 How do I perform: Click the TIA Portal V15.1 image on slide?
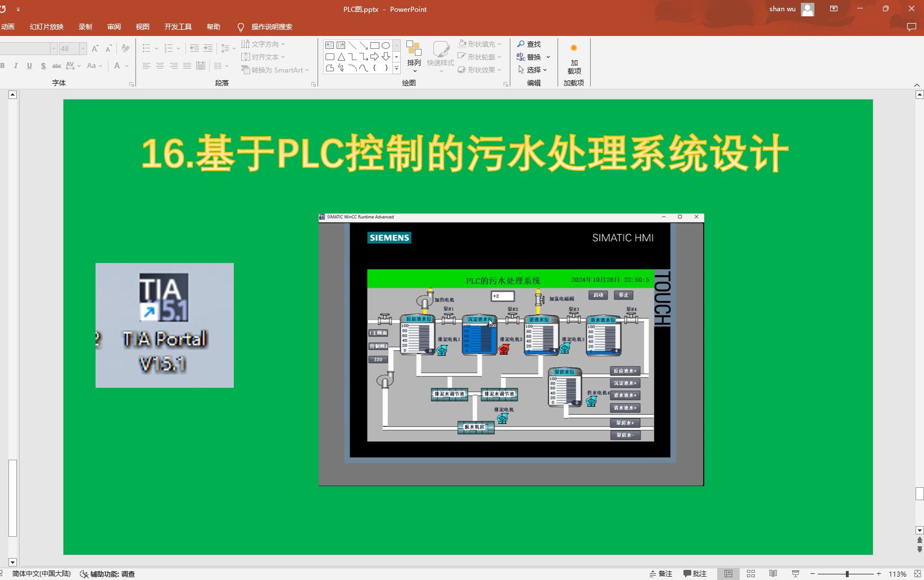pyautogui.click(x=165, y=325)
